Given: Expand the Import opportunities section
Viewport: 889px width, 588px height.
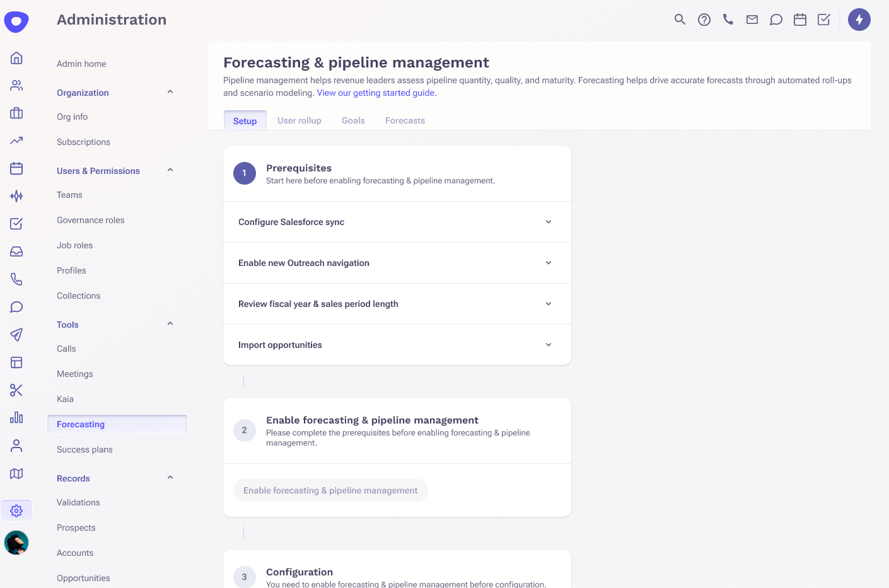Looking at the screenshot, I should (x=548, y=345).
